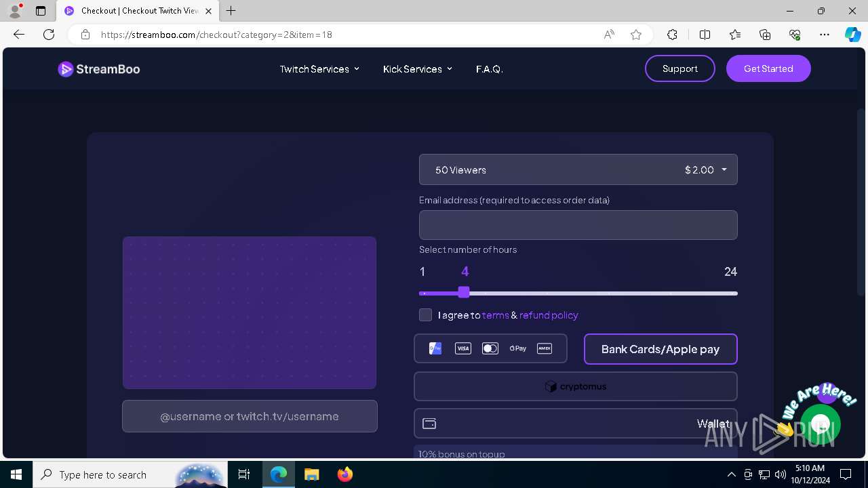Open a new browser tab
This screenshot has height=488, width=868.
click(x=231, y=11)
